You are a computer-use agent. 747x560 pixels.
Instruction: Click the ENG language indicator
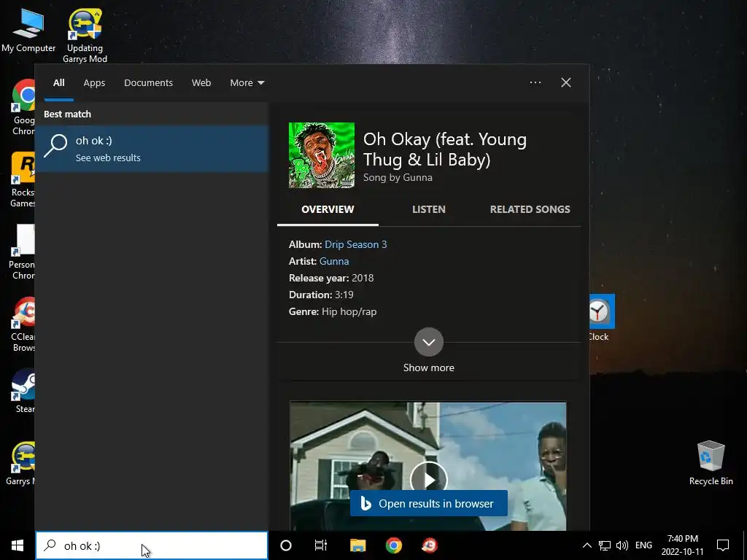643,545
